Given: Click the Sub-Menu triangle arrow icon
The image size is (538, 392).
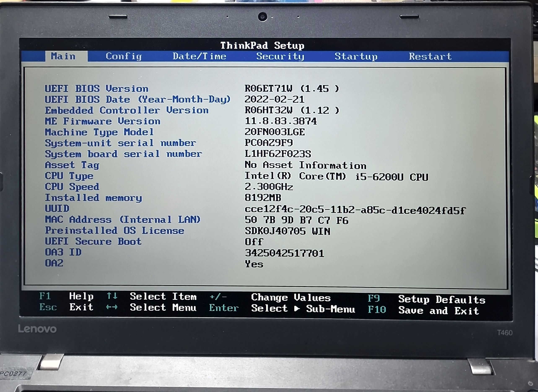Looking at the screenshot, I should coord(297,309).
